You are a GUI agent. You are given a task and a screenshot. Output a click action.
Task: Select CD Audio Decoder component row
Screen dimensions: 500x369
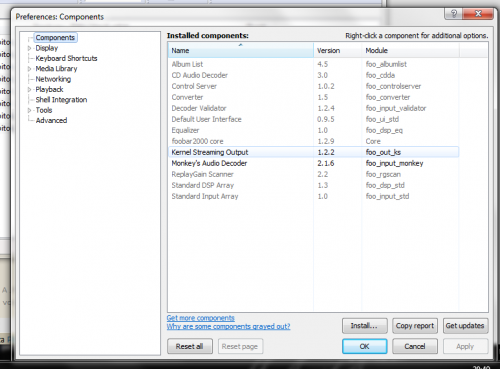pos(314,75)
